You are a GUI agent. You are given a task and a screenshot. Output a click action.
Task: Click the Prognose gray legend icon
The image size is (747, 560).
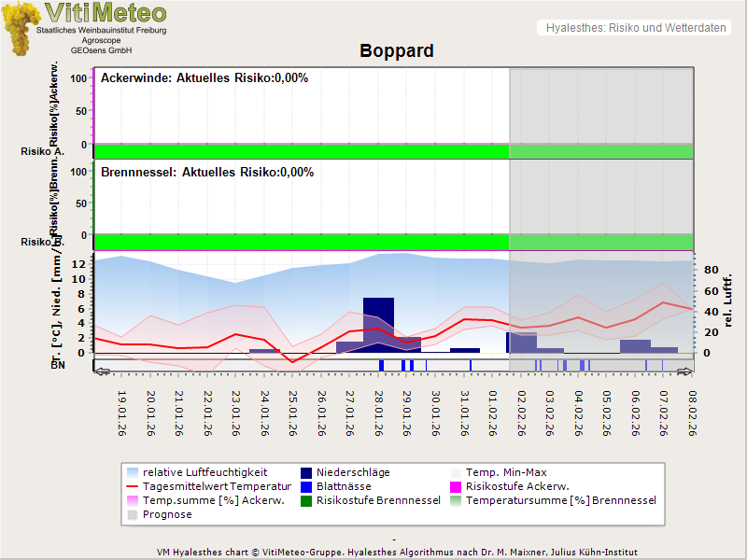tap(132, 514)
